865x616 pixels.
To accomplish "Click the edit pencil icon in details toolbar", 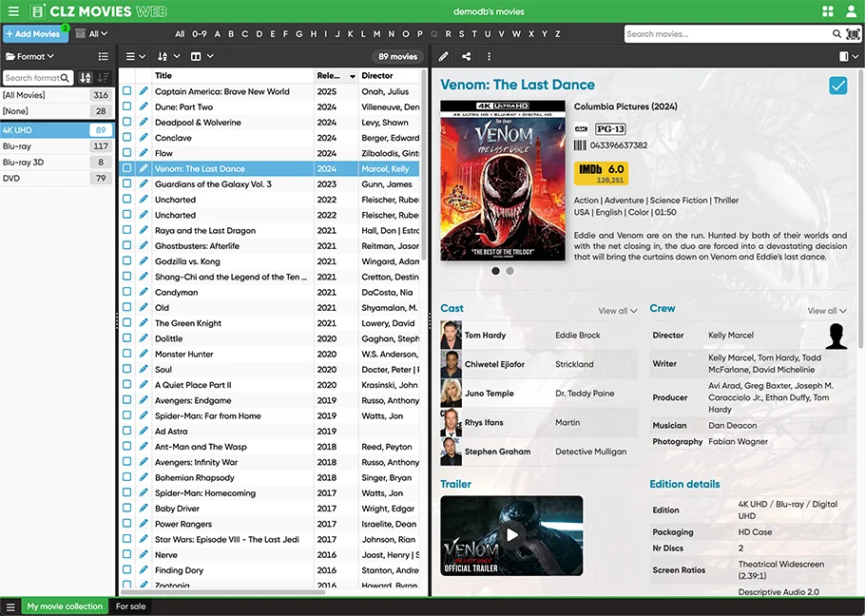I will pyautogui.click(x=443, y=56).
